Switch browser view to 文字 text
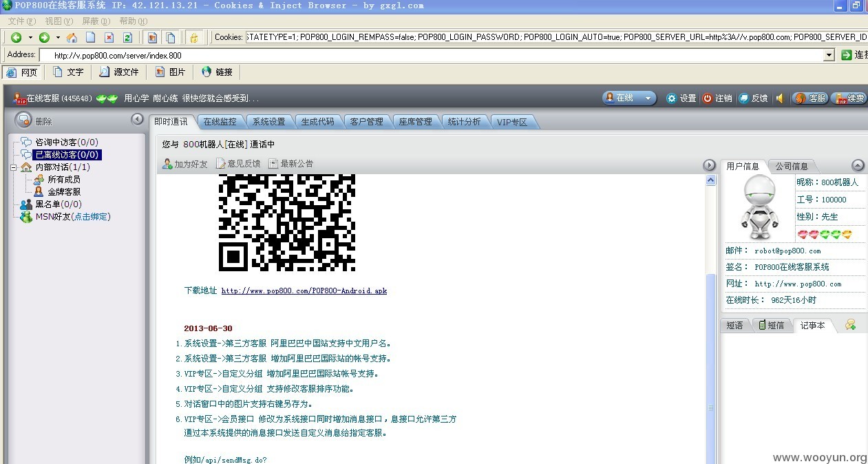This screenshot has height=464, width=868. click(x=69, y=72)
